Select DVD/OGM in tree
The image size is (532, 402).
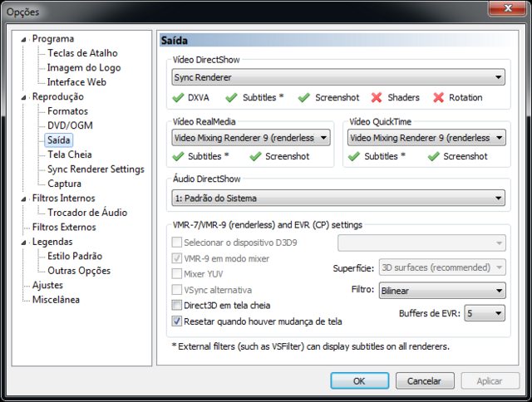point(70,125)
